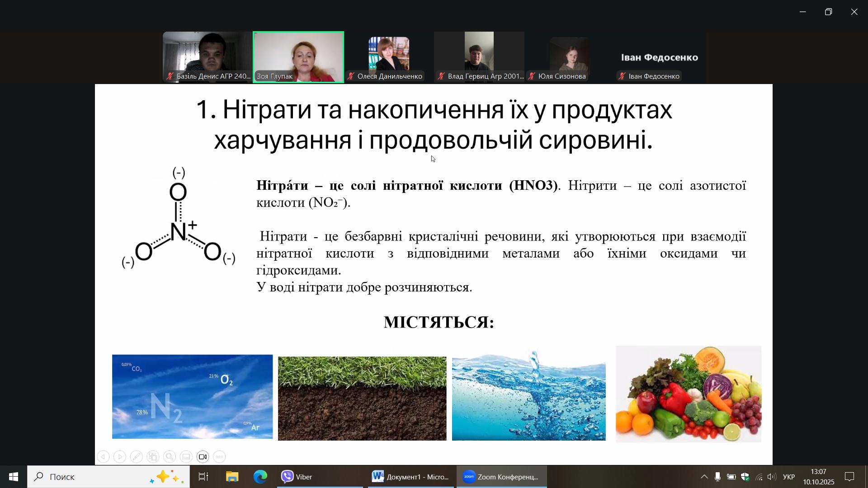Open the volume control in system tray
Screen dimensions: 868x488
(x=772, y=477)
